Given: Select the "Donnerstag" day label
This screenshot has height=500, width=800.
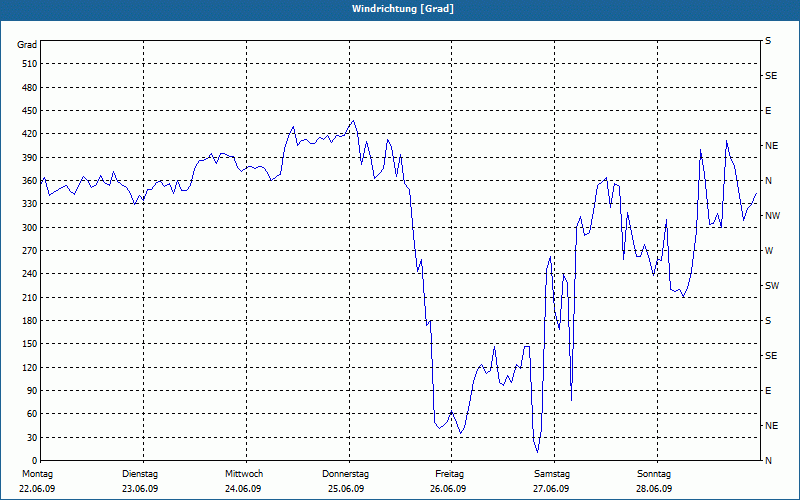Looking at the screenshot, I should [345, 474].
